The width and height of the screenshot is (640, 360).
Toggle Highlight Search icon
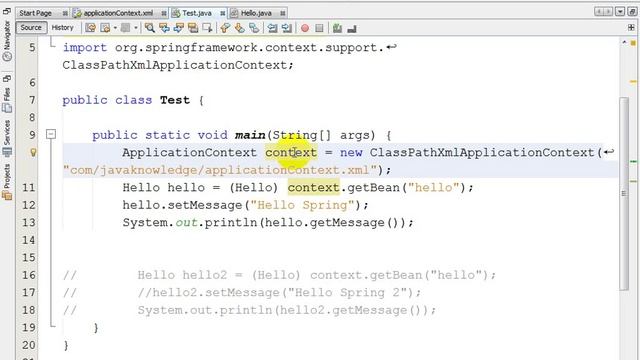(x=193, y=28)
